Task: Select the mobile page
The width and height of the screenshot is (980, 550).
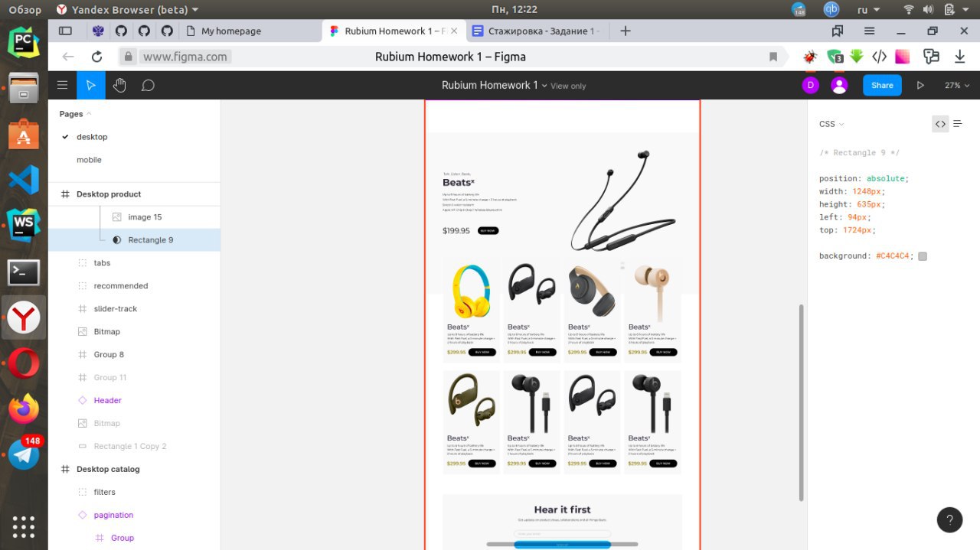Action: coord(89,160)
